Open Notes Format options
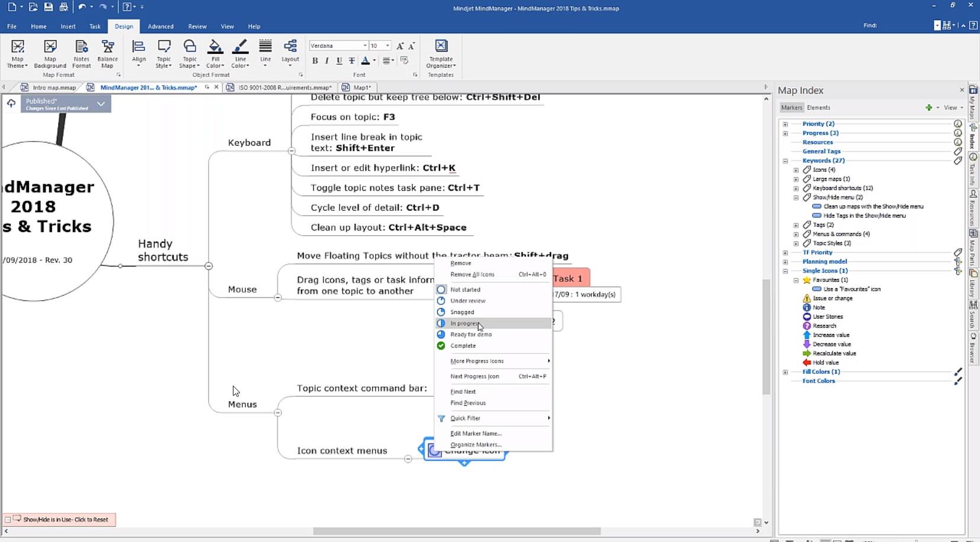980x542 pixels. (81, 53)
